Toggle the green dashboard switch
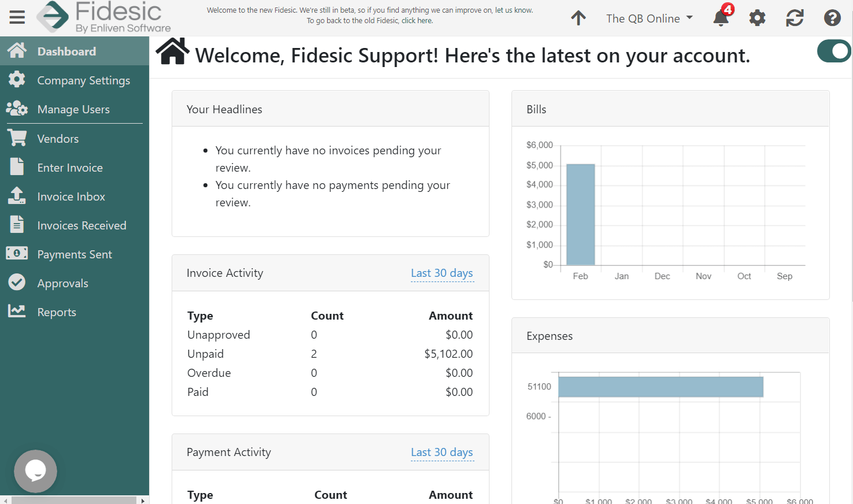Image resolution: width=853 pixels, height=504 pixels. [833, 51]
